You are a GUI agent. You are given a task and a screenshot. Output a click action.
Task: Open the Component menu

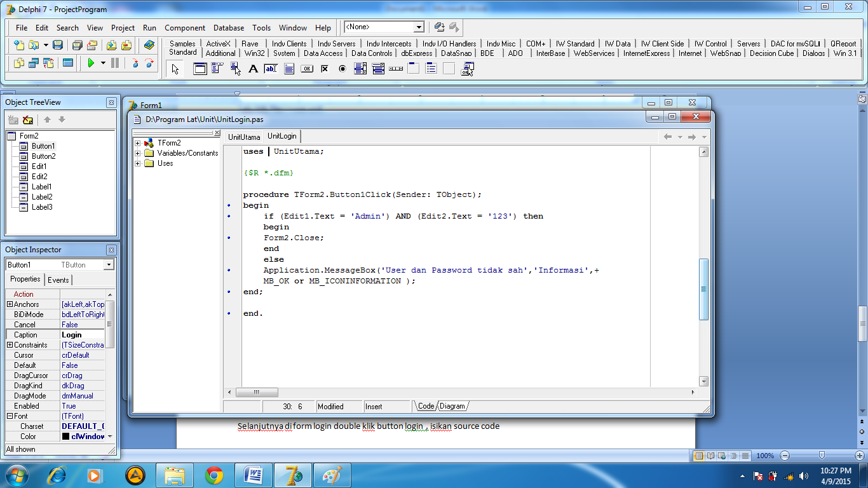(x=185, y=28)
